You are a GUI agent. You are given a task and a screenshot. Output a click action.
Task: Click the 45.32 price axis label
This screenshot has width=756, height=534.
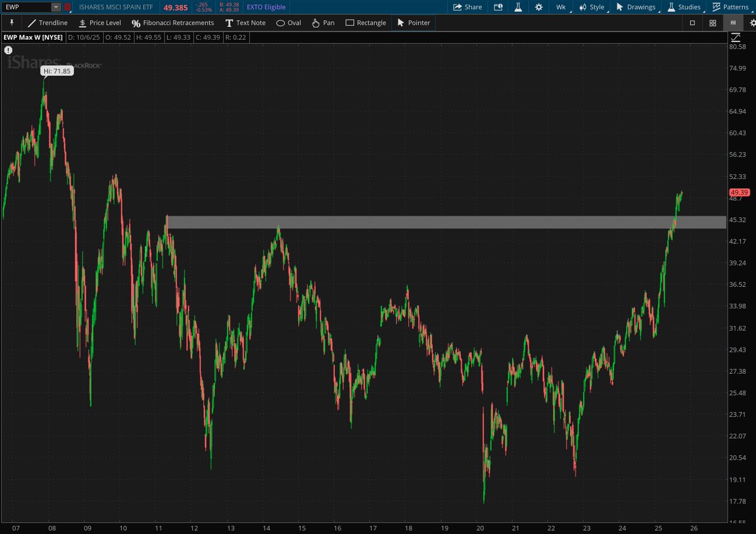[x=738, y=219]
